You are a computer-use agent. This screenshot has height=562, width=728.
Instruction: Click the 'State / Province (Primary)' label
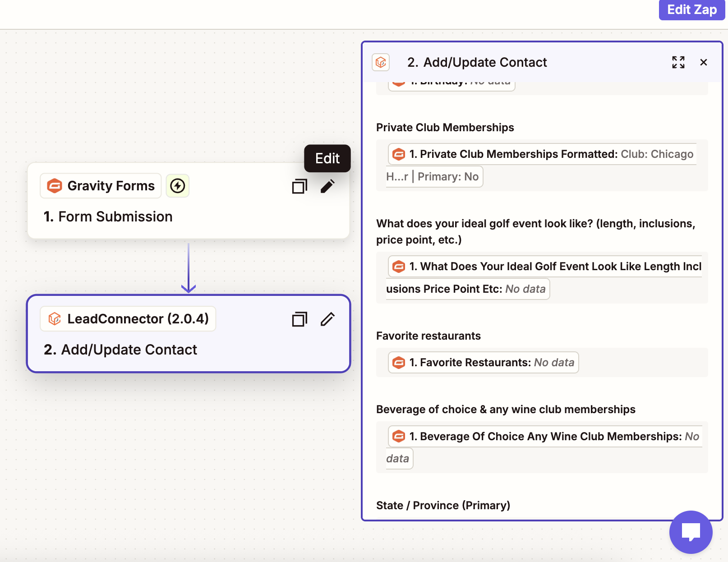pos(443,506)
